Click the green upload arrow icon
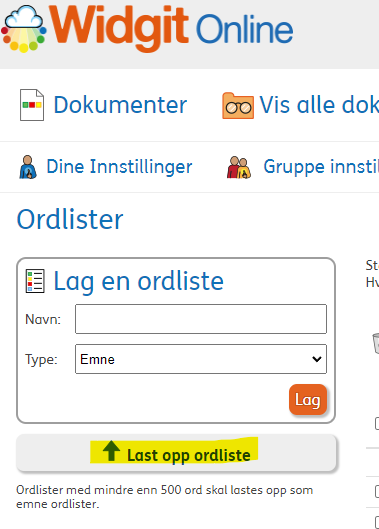This screenshot has width=379, height=529. [111, 451]
